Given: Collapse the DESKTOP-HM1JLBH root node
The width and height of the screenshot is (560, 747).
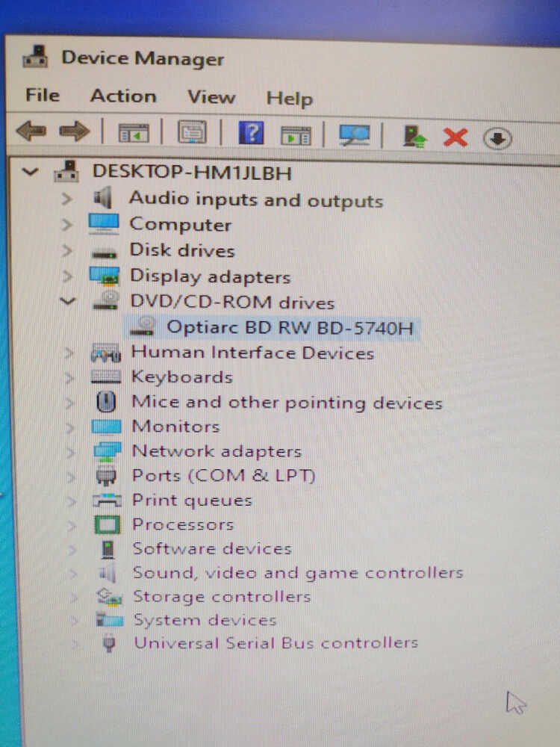Looking at the screenshot, I should pyautogui.click(x=30, y=171).
